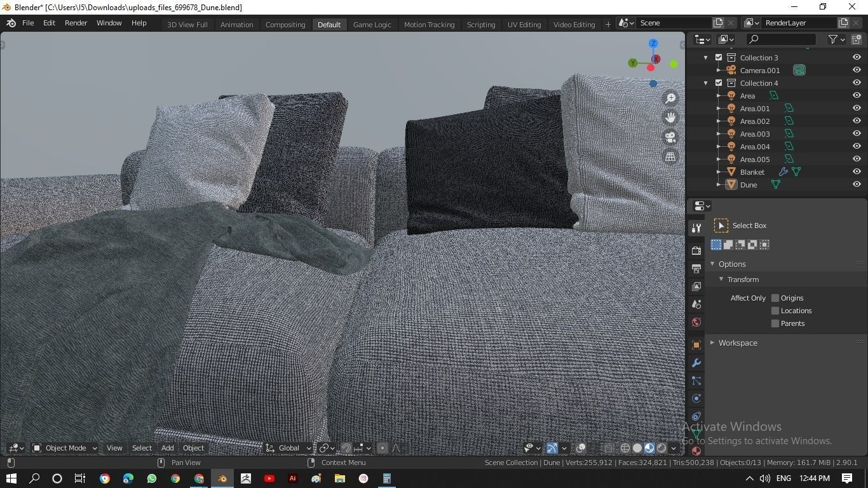The image size is (868, 488).
Task: Hide Collection 3 with its eye icon
Action: click(857, 57)
